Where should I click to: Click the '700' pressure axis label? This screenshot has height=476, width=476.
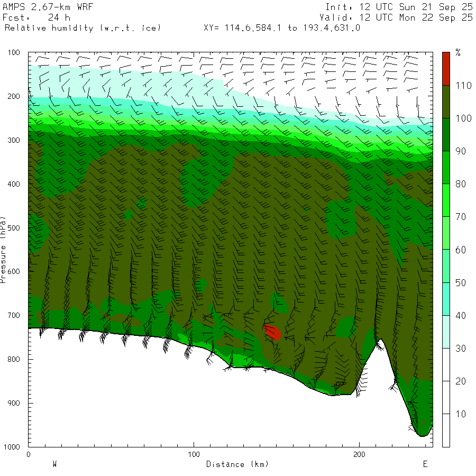coord(14,315)
